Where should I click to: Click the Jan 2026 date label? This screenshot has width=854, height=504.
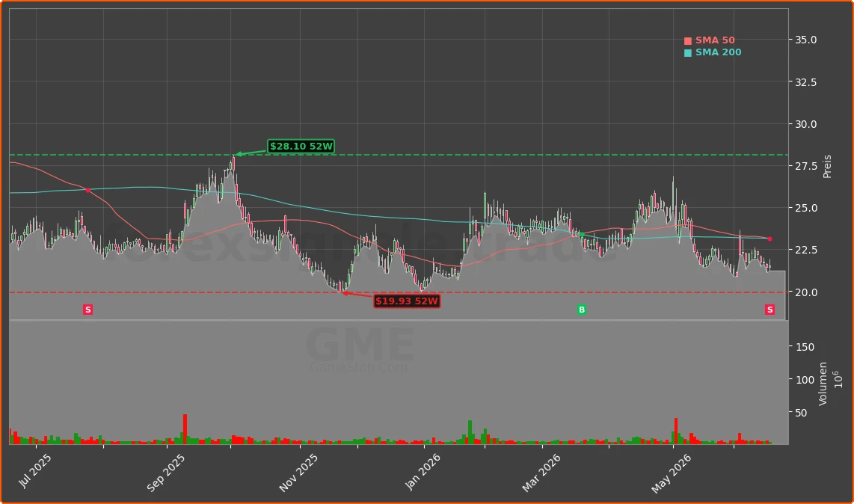[x=423, y=472]
